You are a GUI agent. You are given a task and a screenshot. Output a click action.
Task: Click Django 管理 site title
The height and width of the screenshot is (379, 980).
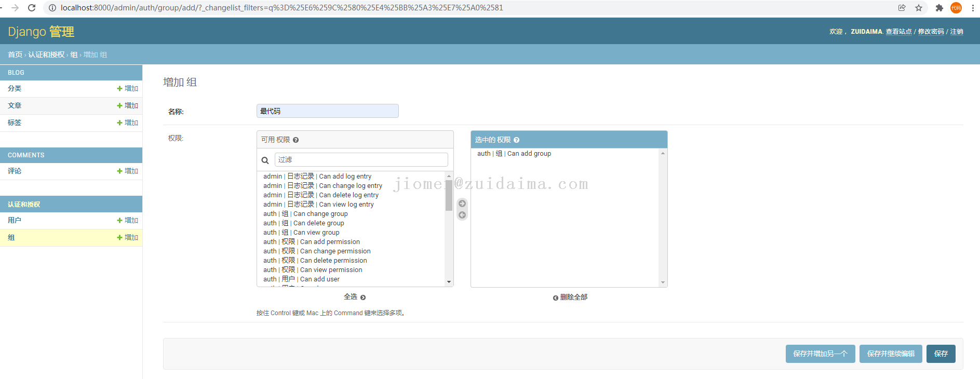coord(41,32)
